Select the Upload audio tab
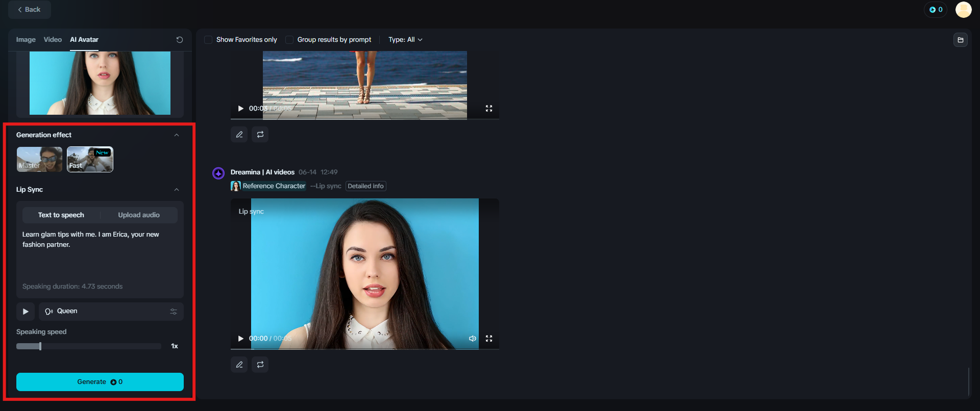 139,215
